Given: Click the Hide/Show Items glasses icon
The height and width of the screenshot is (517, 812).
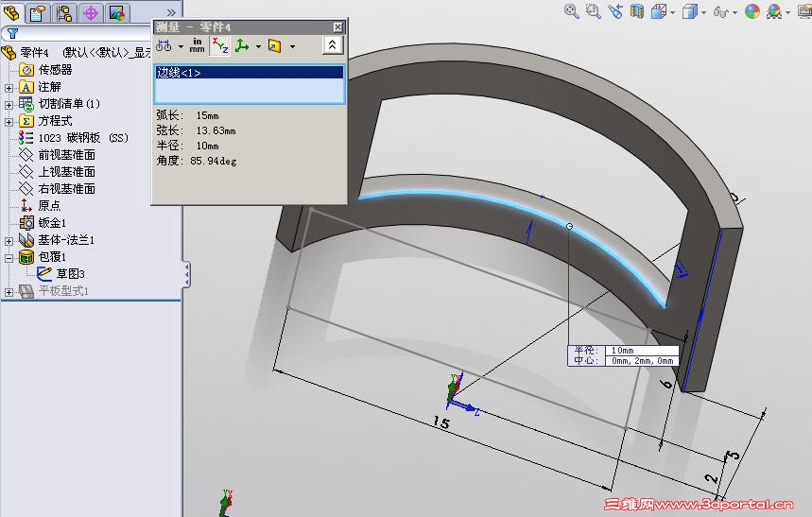Looking at the screenshot, I should coord(721,11).
